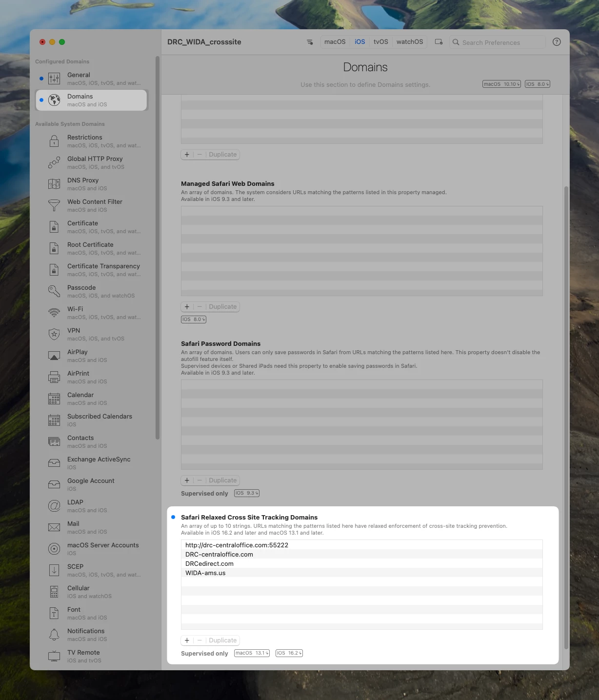599x700 pixels.
Task: Open Root Certificate payload icon
Action: point(54,248)
